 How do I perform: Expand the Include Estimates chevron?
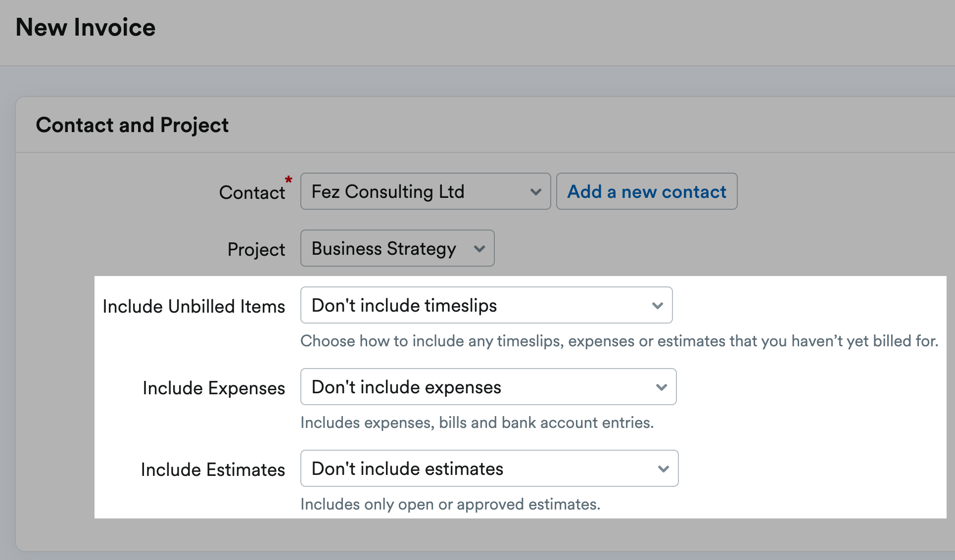(x=664, y=468)
